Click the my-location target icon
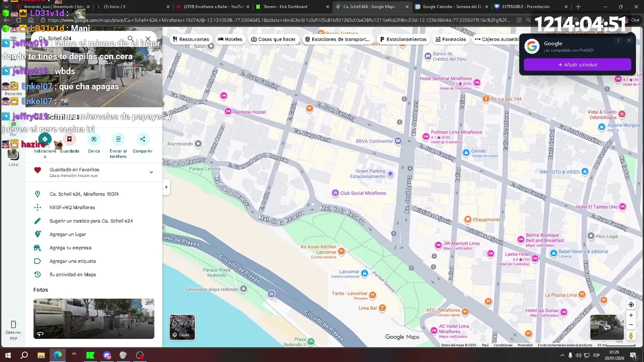 point(631,305)
